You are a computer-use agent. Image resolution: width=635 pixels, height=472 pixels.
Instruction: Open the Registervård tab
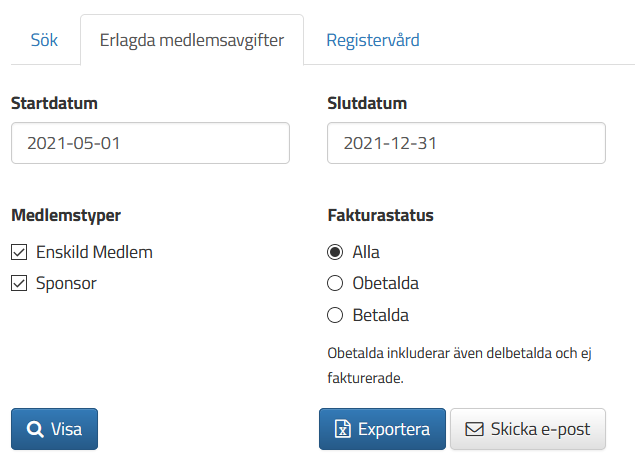(x=373, y=40)
